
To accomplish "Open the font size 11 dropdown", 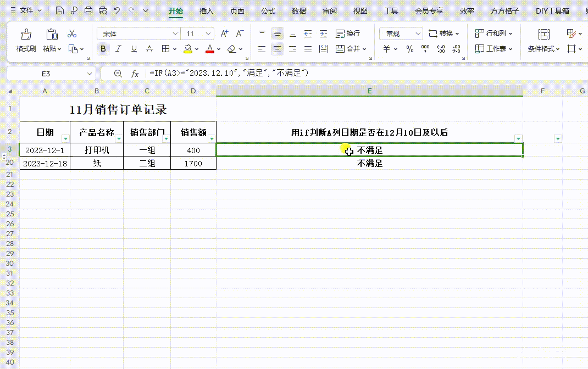I will pyautogui.click(x=208, y=33).
